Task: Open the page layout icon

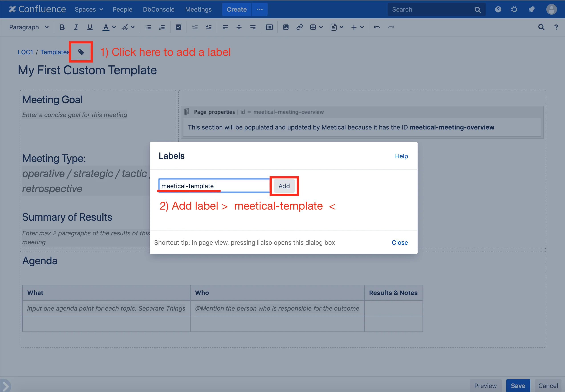Action: [269, 27]
